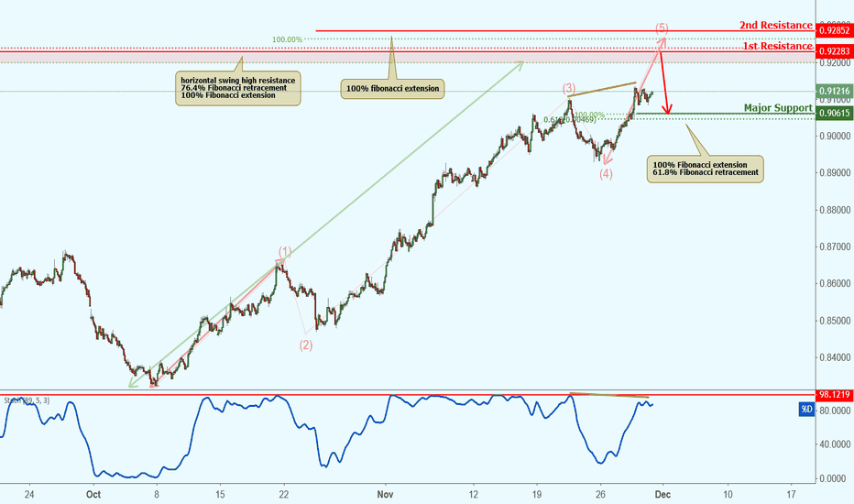Image resolution: width=854 pixels, height=504 pixels.
Task: Click Elliott wave label (4)
Action: (x=607, y=174)
